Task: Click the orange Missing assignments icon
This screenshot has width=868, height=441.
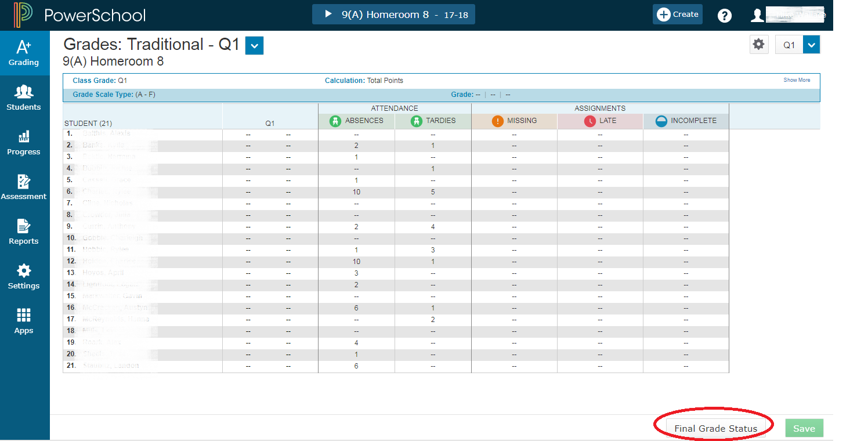Action: tap(497, 121)
